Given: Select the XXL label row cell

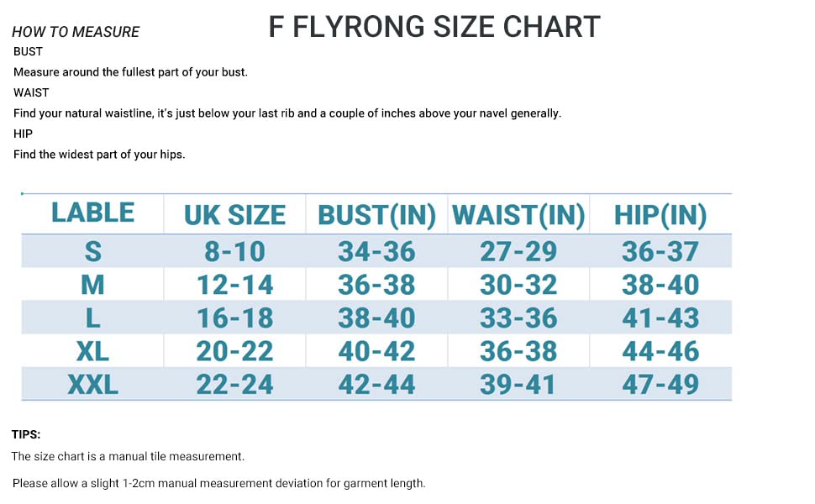Looking at the screenshot, I should coord(92,385).
